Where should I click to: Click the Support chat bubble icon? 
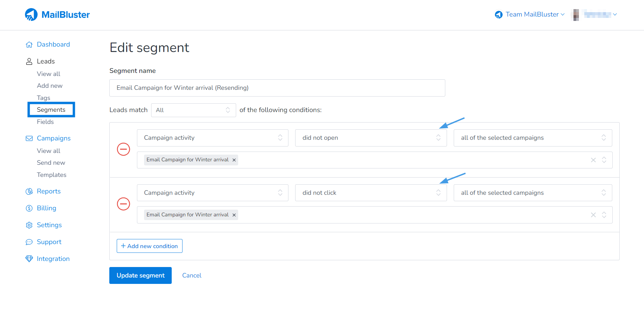pyautogui.click(x=29, y=242)
